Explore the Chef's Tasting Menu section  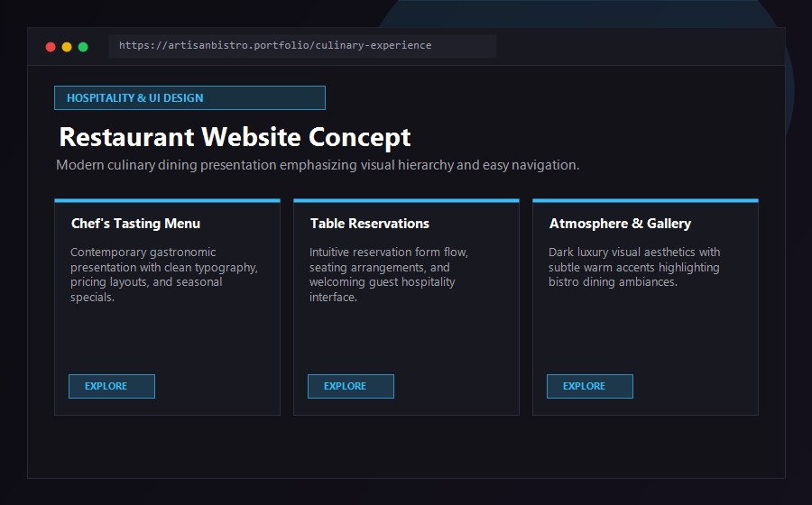(x=112, y=387)
